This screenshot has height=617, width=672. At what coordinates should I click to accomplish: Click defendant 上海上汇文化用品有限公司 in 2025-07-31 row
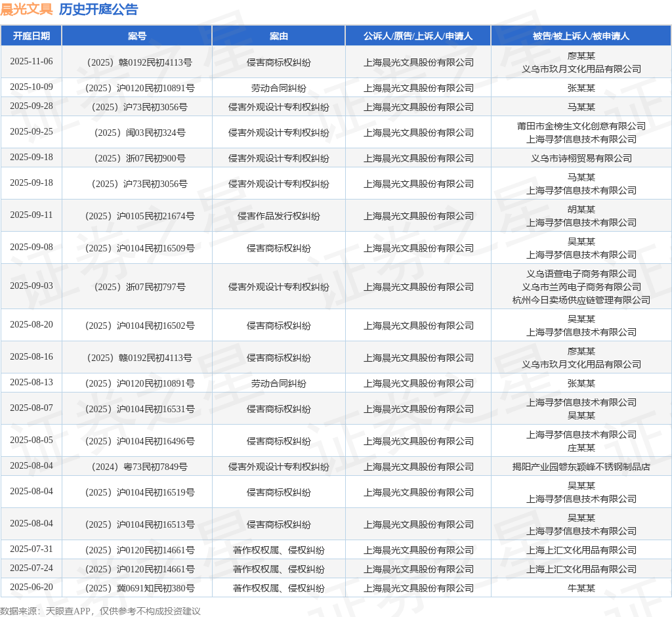(581, 550)
